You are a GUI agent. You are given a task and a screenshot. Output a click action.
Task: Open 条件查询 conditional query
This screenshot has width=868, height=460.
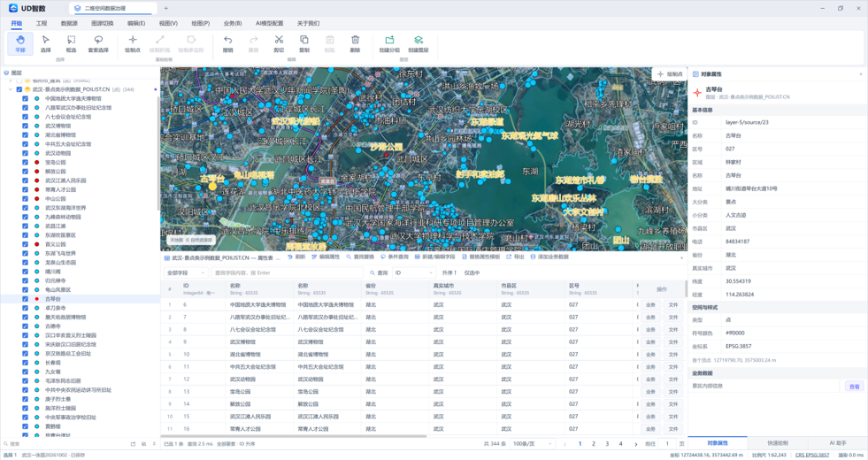(394, 257)
